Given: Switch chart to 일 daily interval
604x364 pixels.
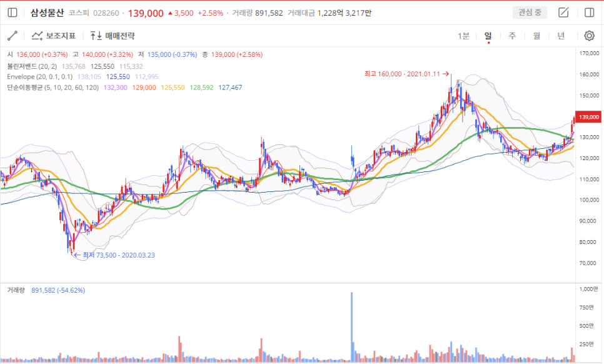Looking at the screenshot, I should tap(488, 36).
